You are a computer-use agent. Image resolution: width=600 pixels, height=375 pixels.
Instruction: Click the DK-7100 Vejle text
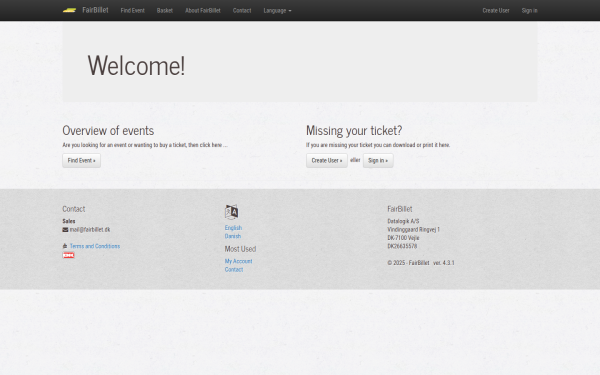(x=403, y=238)
